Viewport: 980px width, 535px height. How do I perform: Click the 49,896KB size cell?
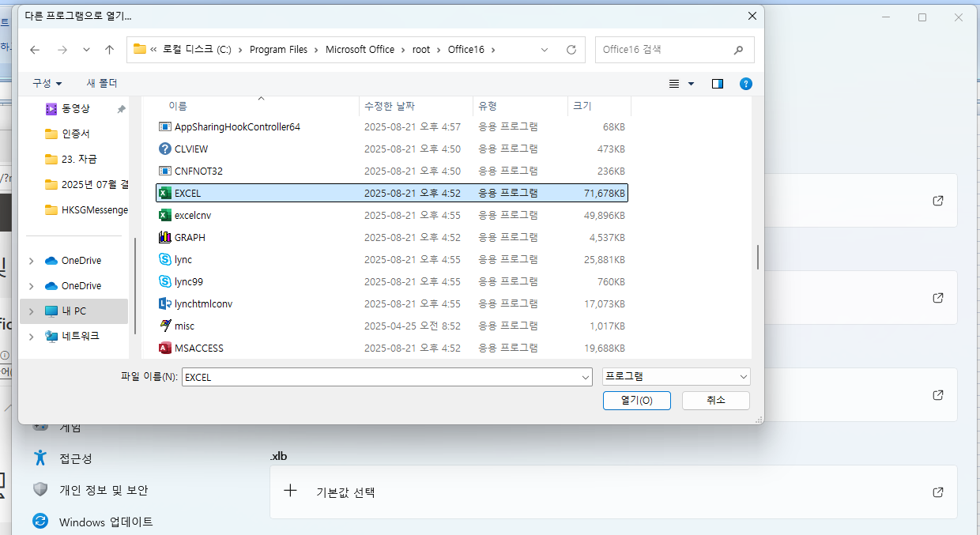(604, 215)
